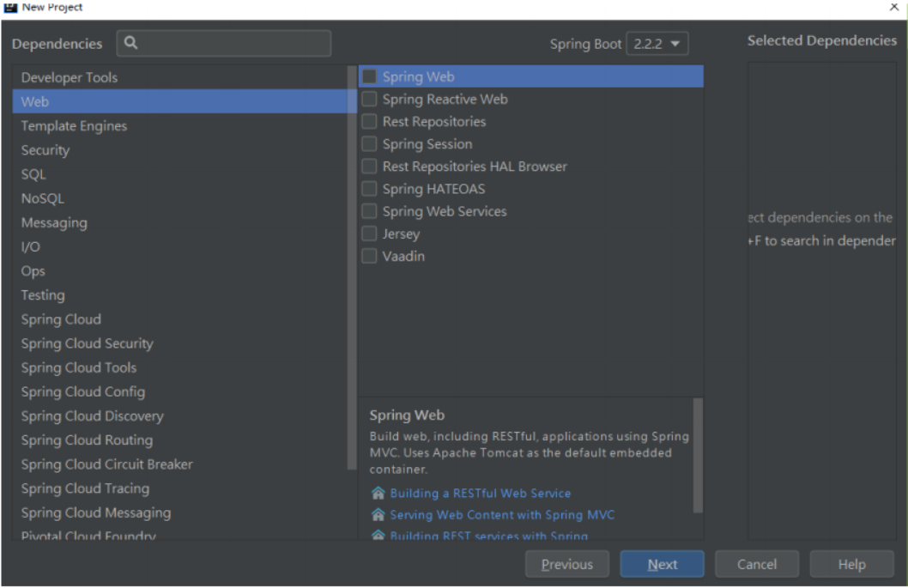
Task: Open Spring Cloud Discovery category
Action: coord(180,416)
